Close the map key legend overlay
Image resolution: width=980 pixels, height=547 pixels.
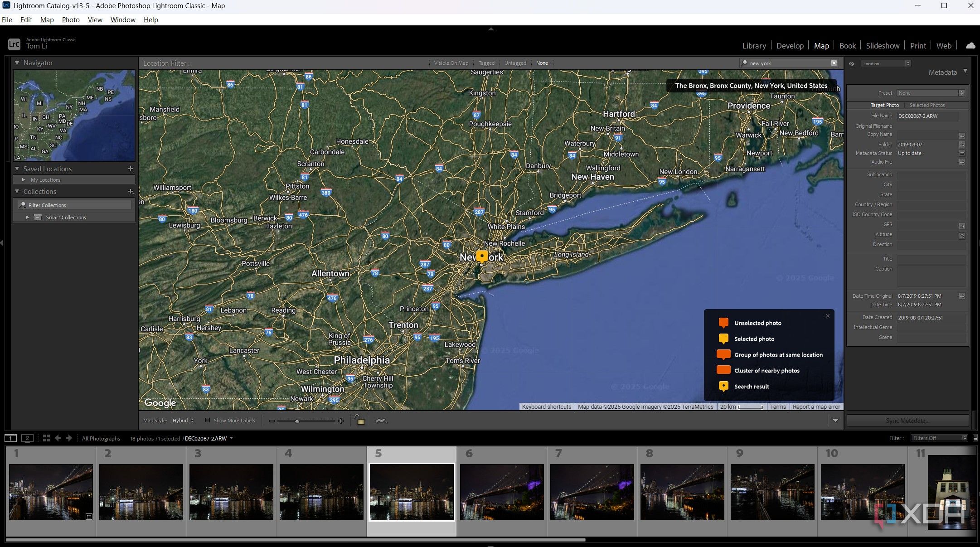click(x=828, y=316)
